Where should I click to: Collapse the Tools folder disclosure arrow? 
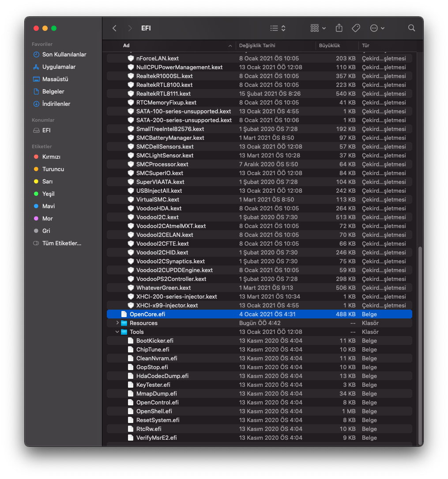[117, 332]
